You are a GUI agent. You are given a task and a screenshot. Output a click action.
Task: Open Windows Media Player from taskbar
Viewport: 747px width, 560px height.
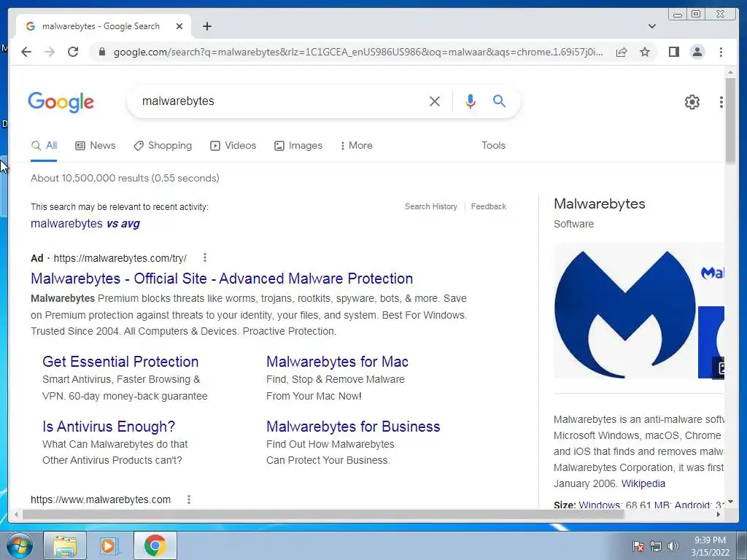coord(109,545)
